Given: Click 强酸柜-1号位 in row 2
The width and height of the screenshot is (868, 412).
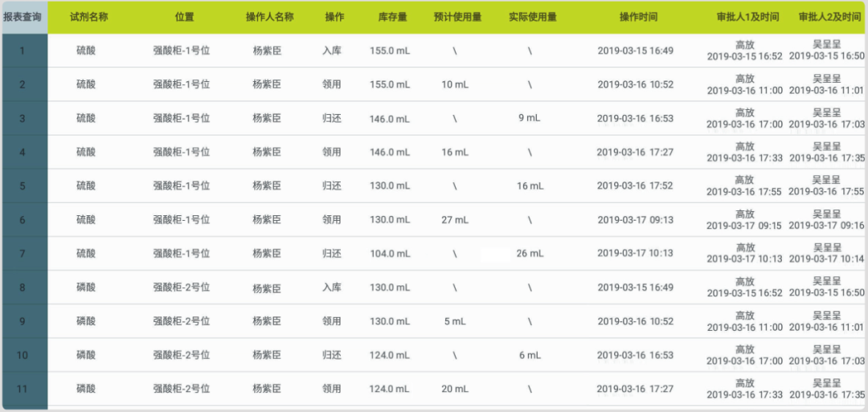Looking at the screenshot, I should [182, 84].
